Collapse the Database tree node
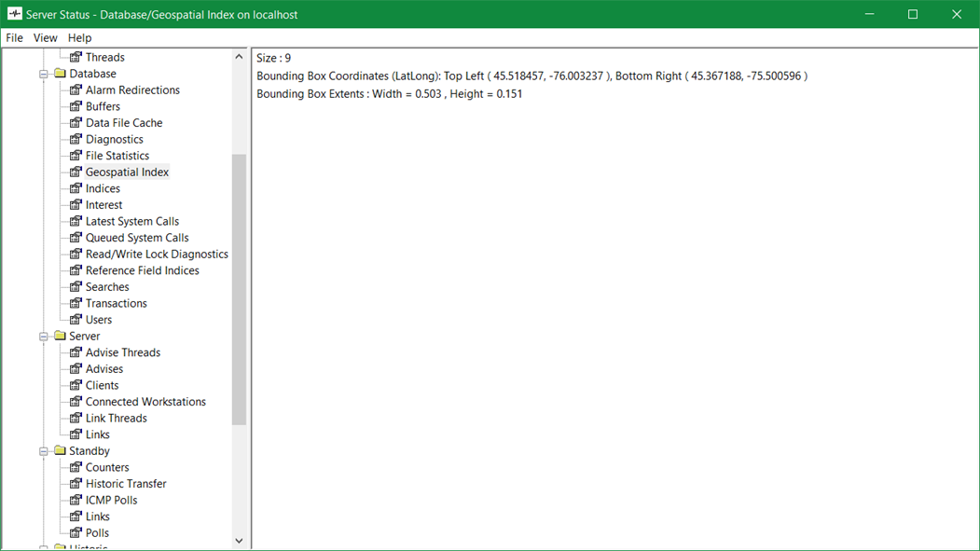980x551 pixels. point(43,74)
